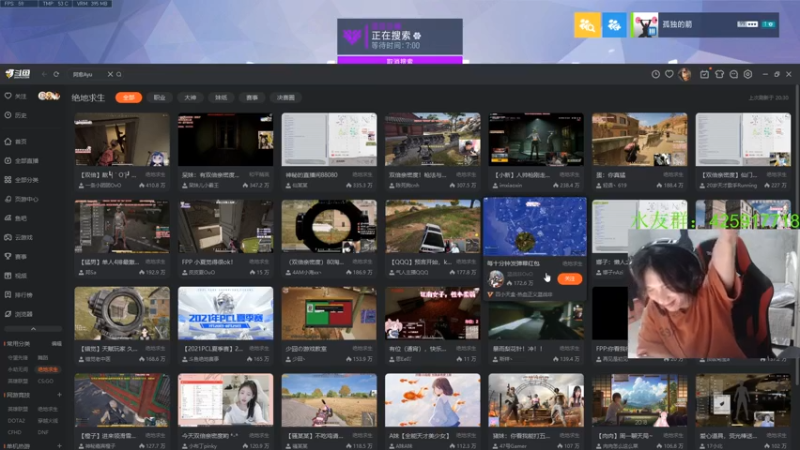
Task: Click 正在搜索 matchmaking status panel
Action: tap(400, 37)
